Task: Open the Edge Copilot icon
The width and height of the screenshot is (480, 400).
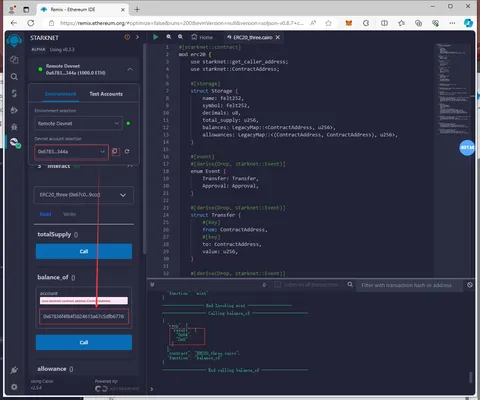Action: (468, 23)
